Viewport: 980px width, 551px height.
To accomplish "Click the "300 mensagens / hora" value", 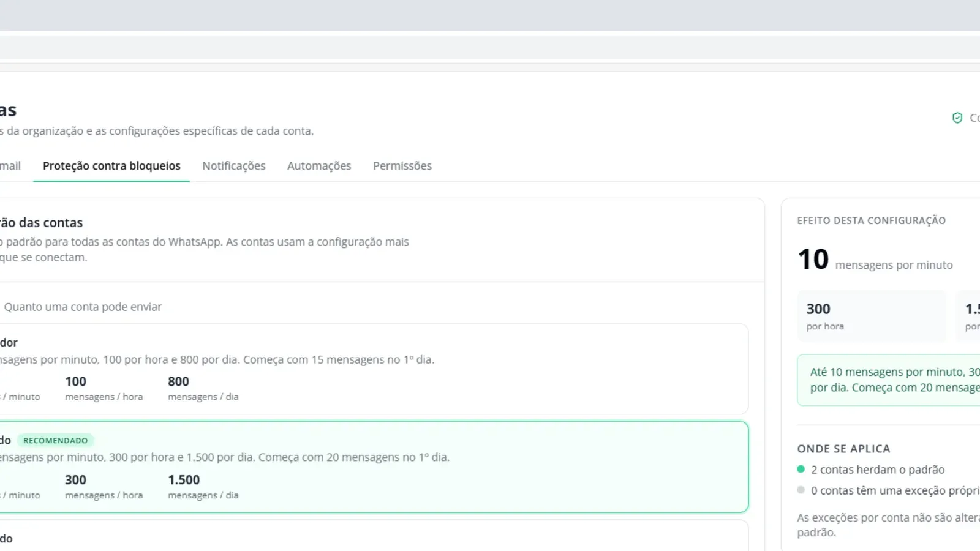I will click(104, 487).
